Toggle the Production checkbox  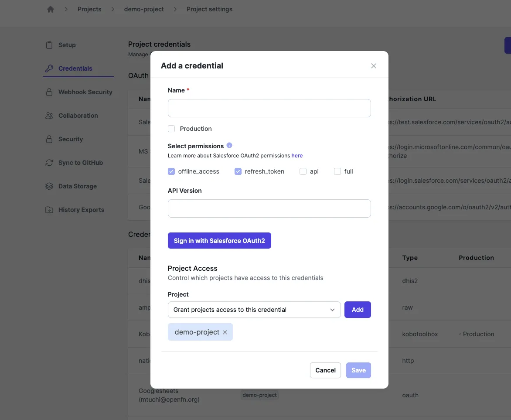click(x=171, y=129)
